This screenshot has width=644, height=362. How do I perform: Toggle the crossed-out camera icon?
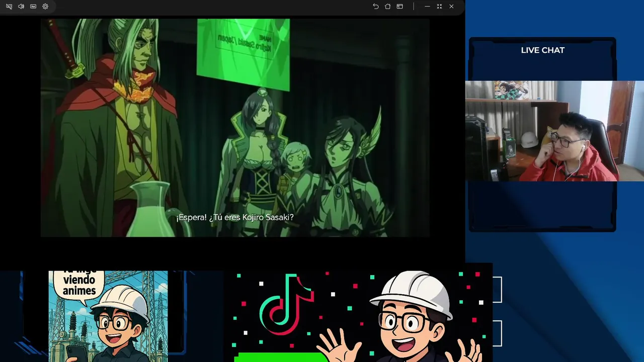pos(9,7)
